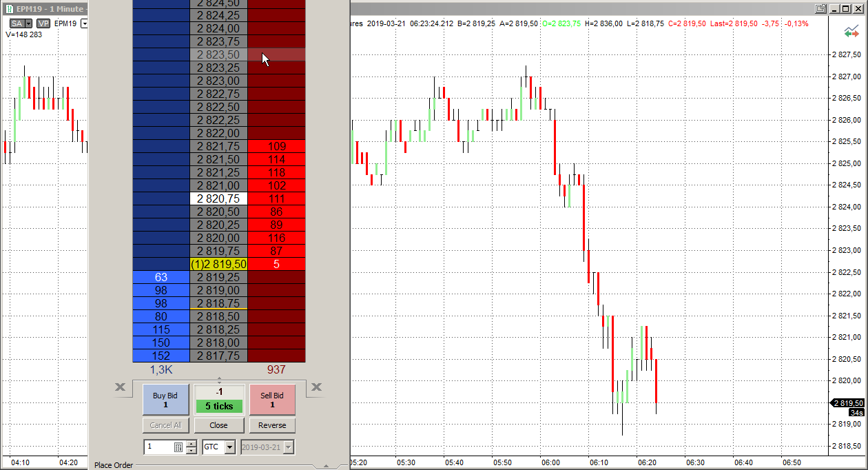Click the bid size 152 cell
The width and height of the screenshot is (868, 470).
[x=161, y=356]
